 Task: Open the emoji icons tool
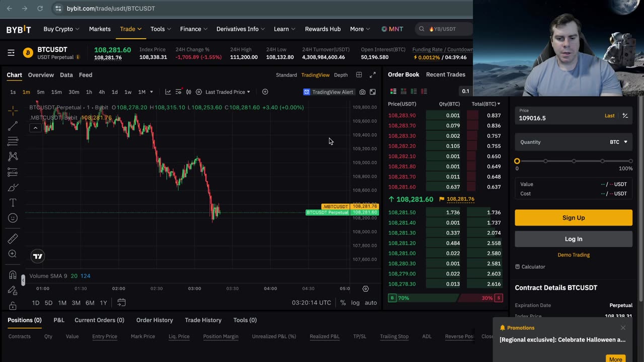click(x=13, y=218)
